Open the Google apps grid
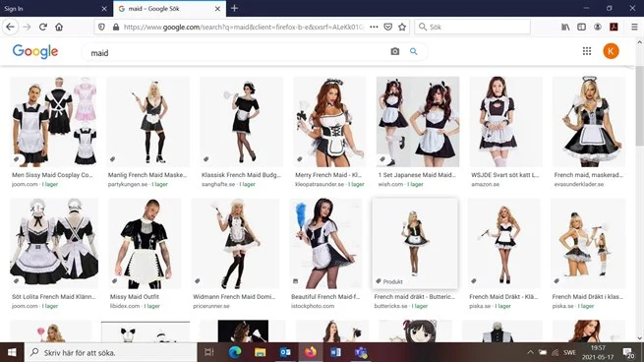Viewport: 644px width, 362px height. [587, 51]
